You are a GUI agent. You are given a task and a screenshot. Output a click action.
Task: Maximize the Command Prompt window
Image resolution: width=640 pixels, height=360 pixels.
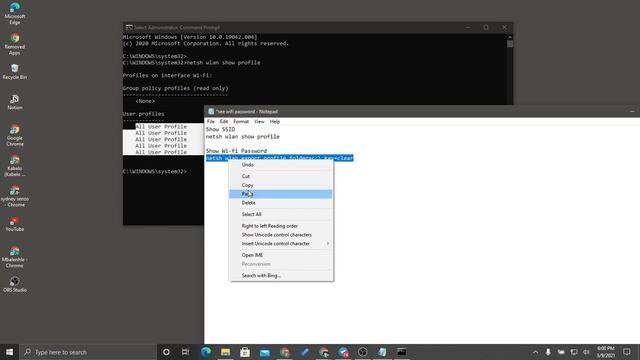(x=486, y=27)
